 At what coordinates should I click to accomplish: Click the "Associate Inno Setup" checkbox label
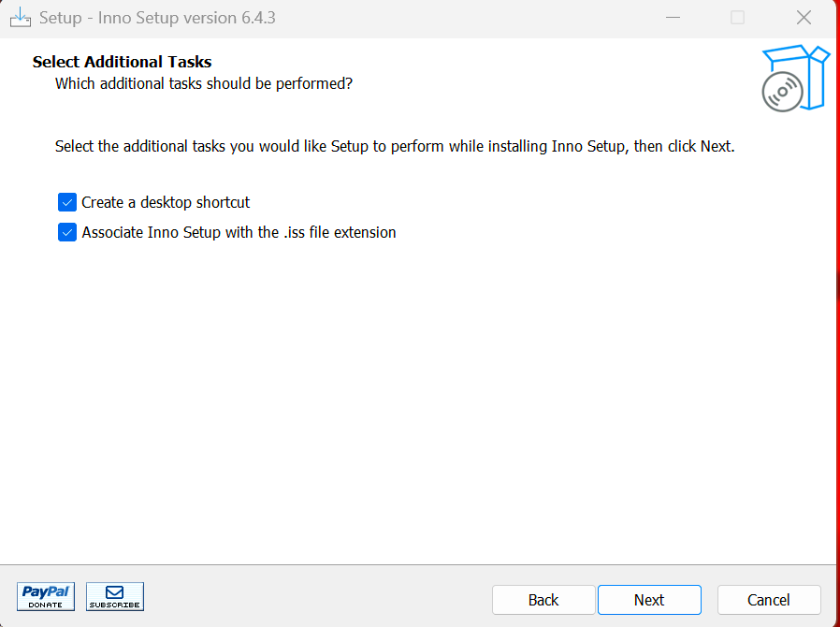tap(239, 231)
